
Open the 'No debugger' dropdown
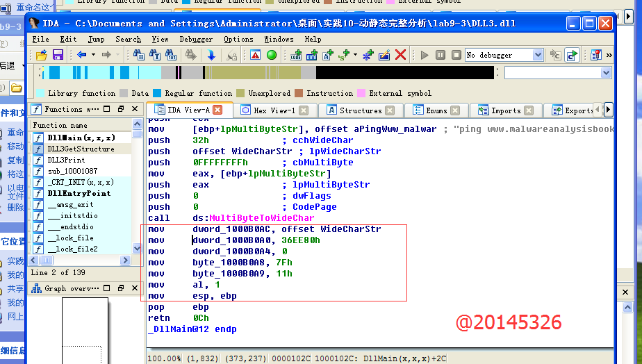coord(538,55)
